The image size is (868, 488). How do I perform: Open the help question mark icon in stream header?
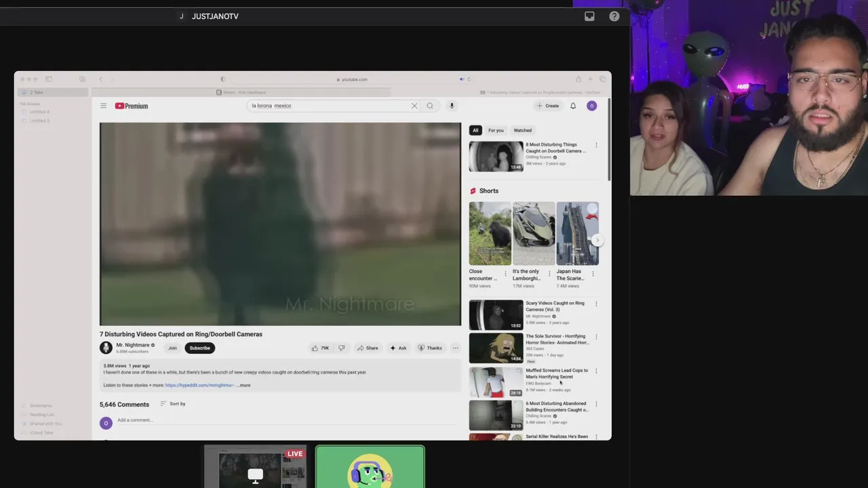coord(614,16)
